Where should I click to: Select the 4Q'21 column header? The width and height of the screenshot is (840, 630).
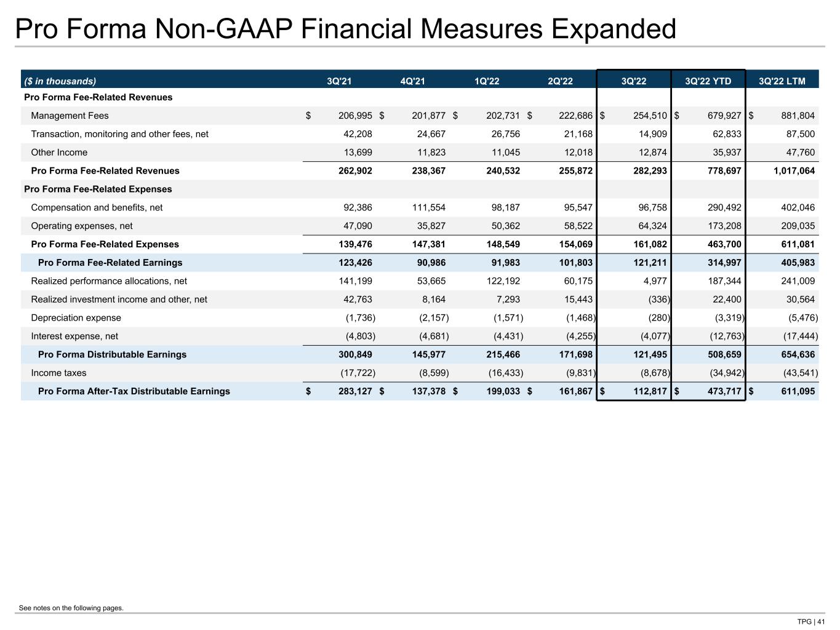[413, 81]
